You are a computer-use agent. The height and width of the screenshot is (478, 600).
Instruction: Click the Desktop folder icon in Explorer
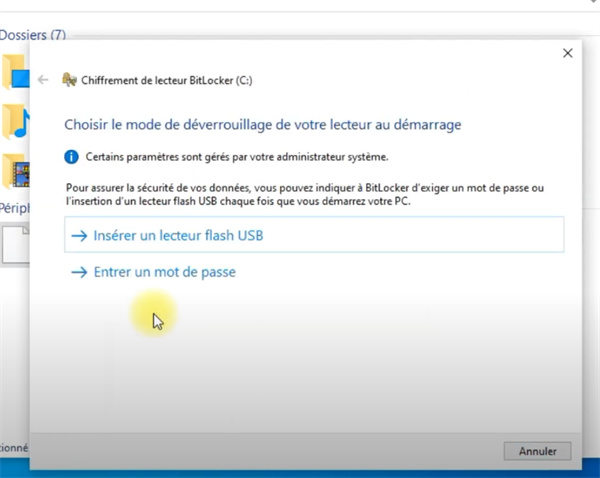coord(15,72)
